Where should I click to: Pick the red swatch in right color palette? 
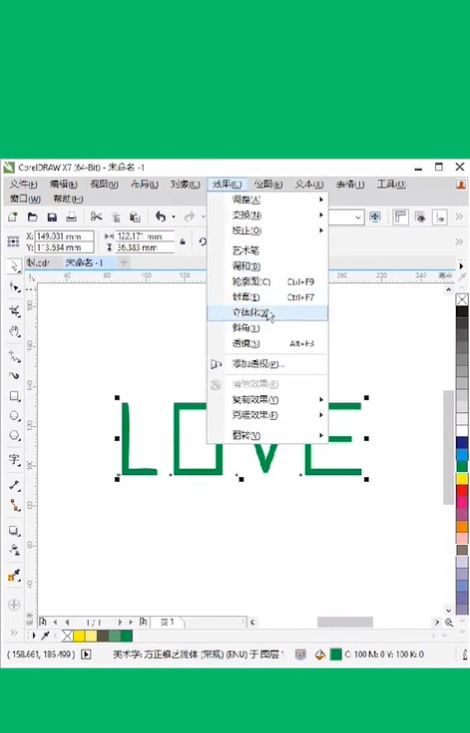(x=462, y=490)
